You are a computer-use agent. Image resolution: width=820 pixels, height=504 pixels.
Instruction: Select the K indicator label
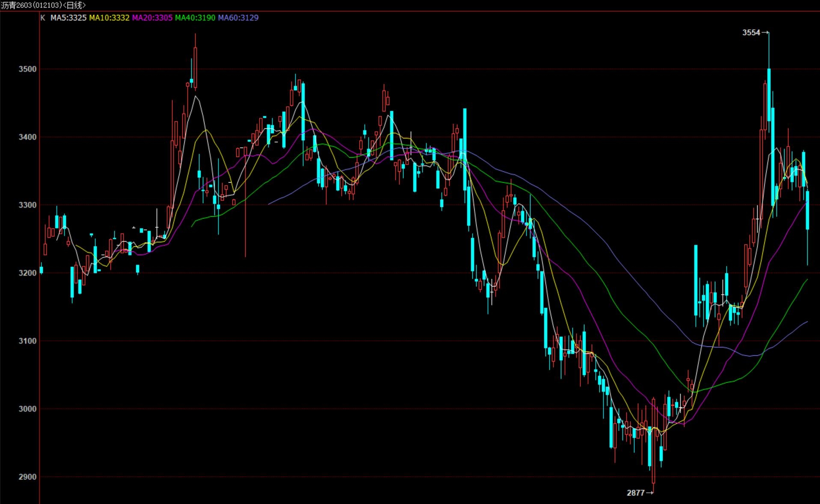42,18
